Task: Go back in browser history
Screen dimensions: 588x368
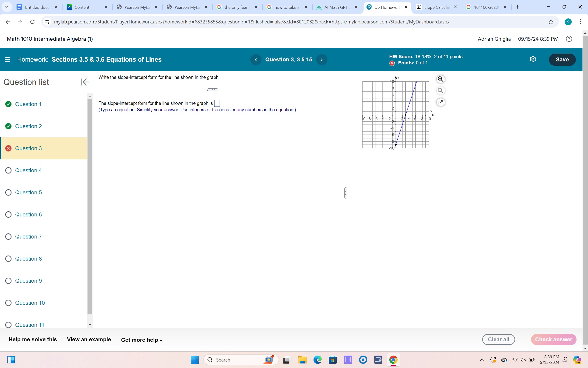Action: 8,22
